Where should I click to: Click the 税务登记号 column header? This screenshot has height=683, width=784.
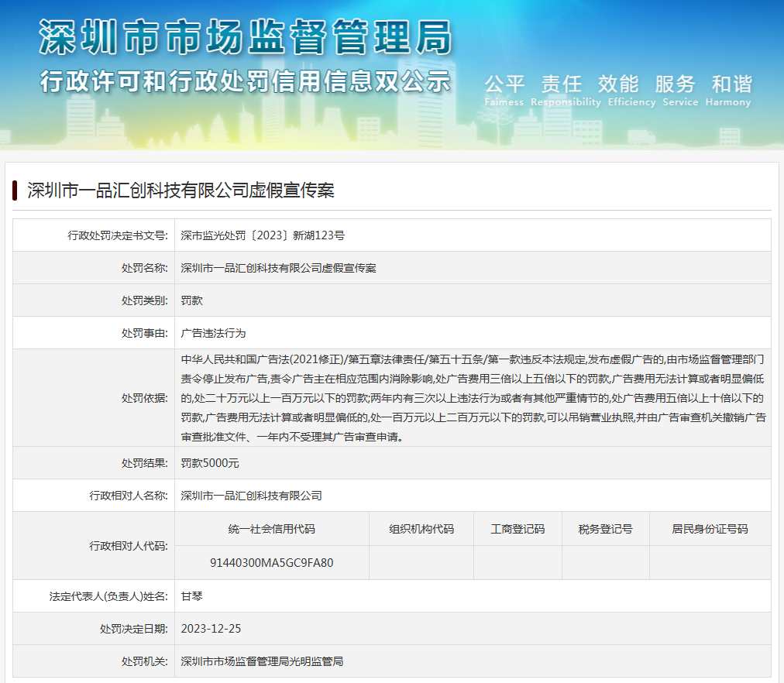click(606, 529)
